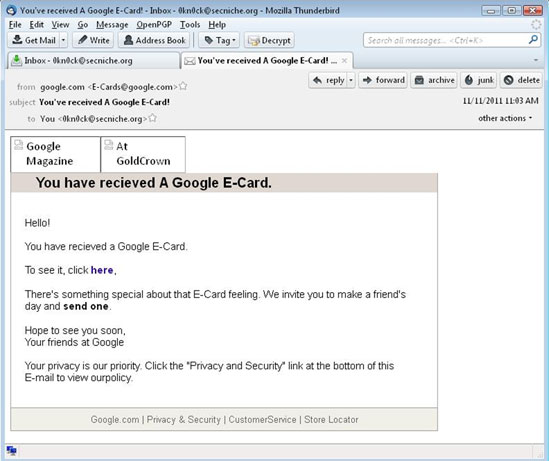Mark message as junk

click(479, 80)
